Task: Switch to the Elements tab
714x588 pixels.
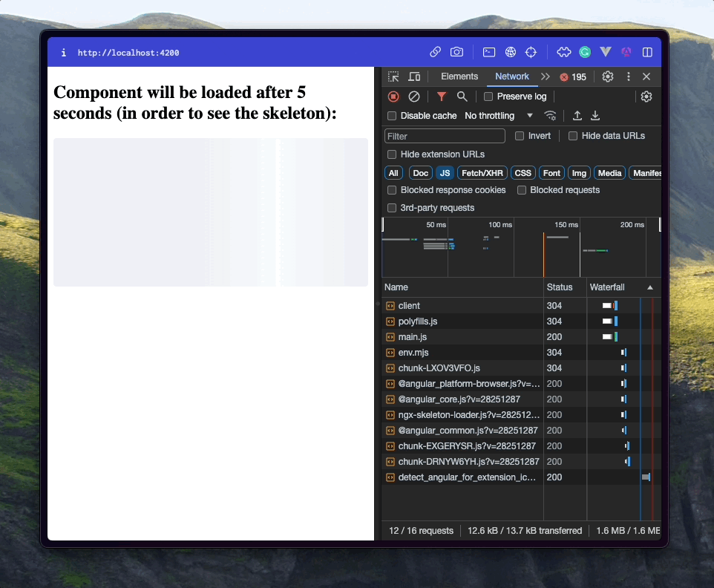Action: 459,76
